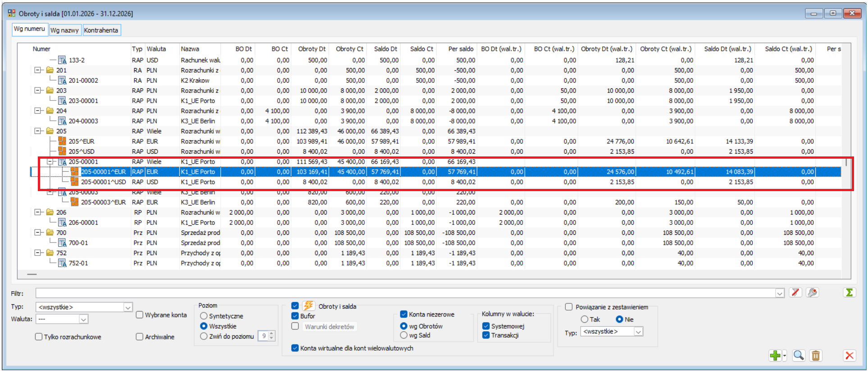
Task: Open the Waluta dropdown
Action: coord(83,319)
